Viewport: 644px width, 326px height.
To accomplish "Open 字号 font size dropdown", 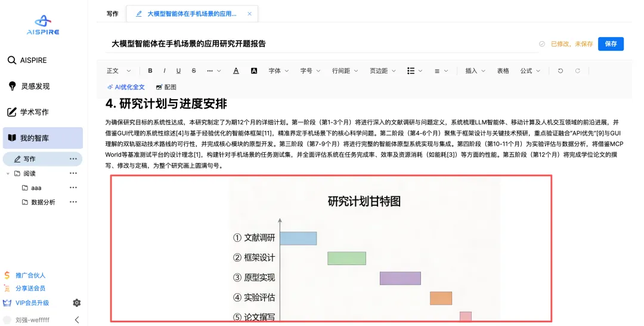I will coord(310,70).
